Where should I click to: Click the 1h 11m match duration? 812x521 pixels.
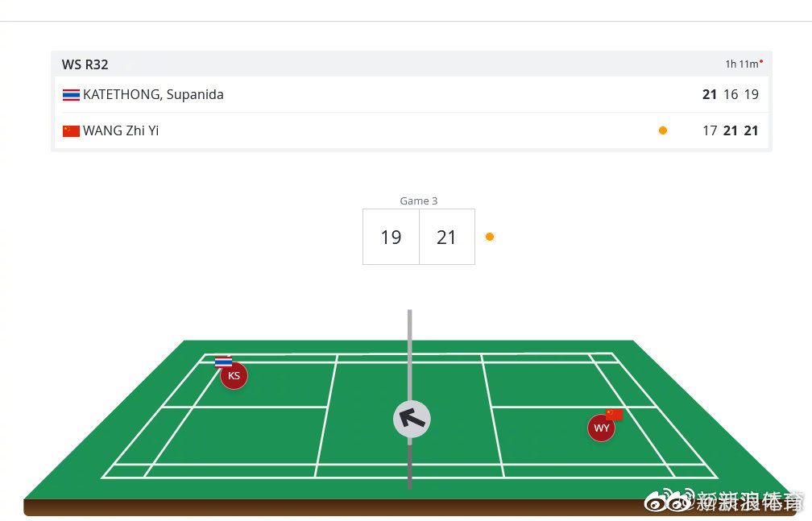tap(741, 64)
